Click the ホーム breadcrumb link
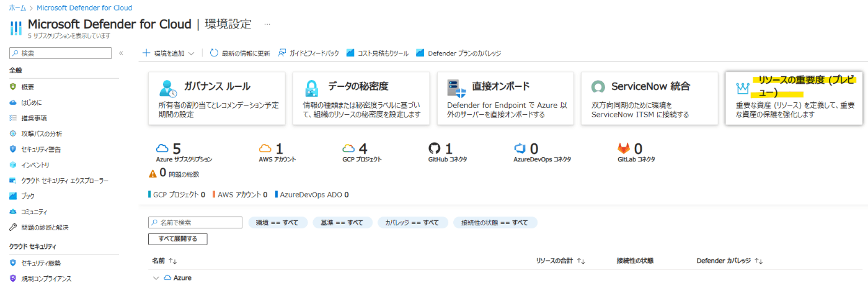The height and width of the screenshot is (283, 868). [x=17, y=8]
